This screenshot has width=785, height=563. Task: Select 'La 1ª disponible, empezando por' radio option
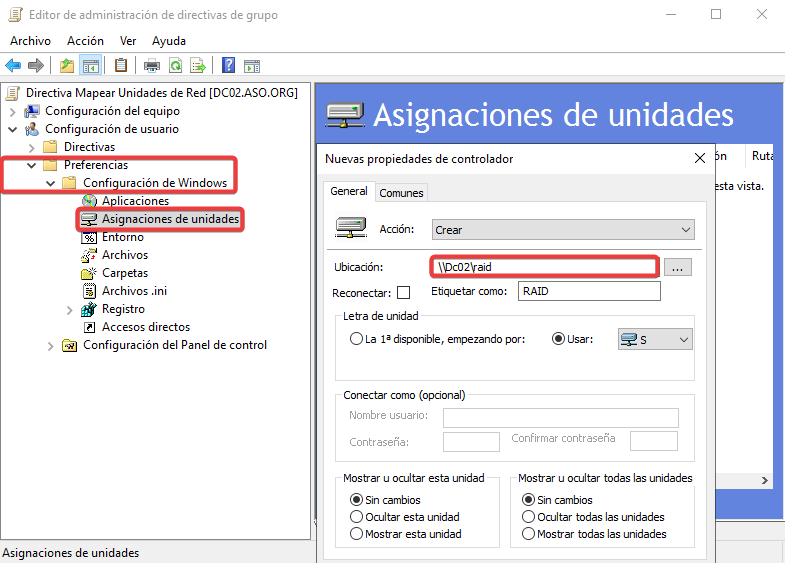[357, 339]
